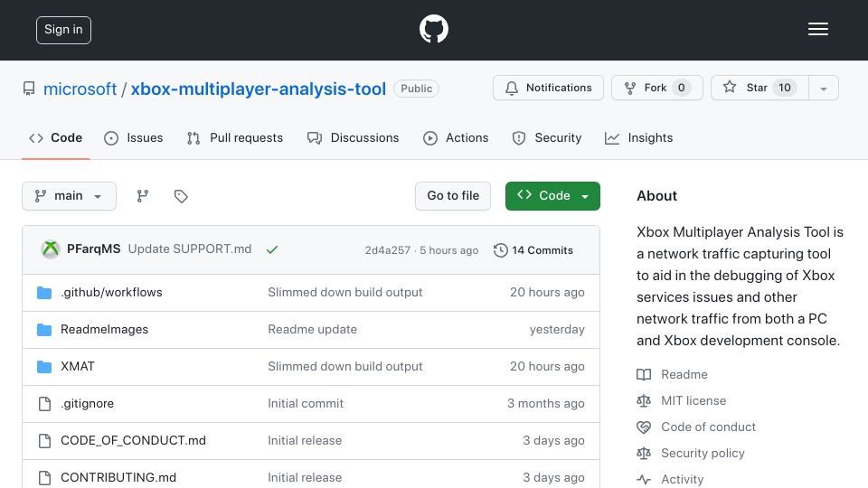The height and width of the screenshot is (488, 868).
Task: Open the hamburger navigation menu
Action: (x=817, y=29)
